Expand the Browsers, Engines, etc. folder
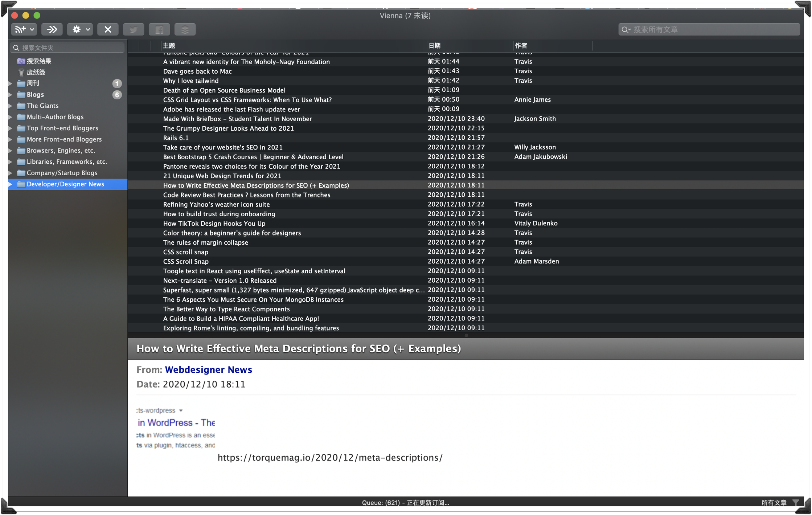The image size is (812, 515). pyautogui.click(x=11, y=151)
